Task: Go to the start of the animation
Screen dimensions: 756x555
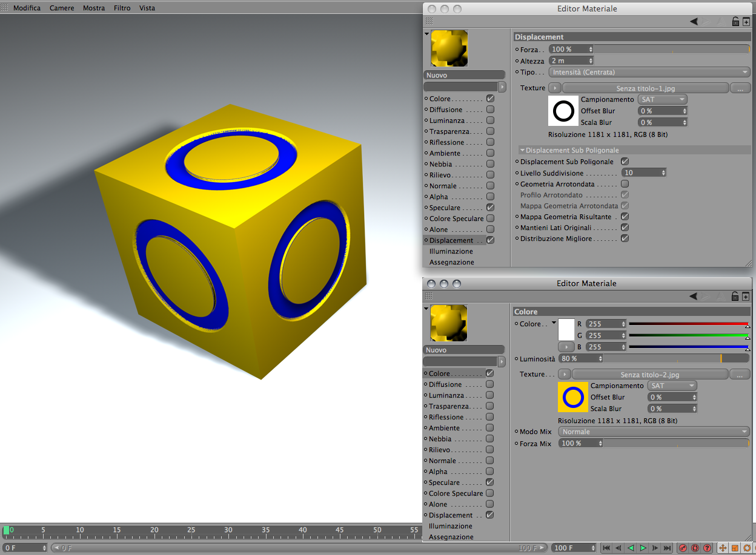Action: coord(606,548)
